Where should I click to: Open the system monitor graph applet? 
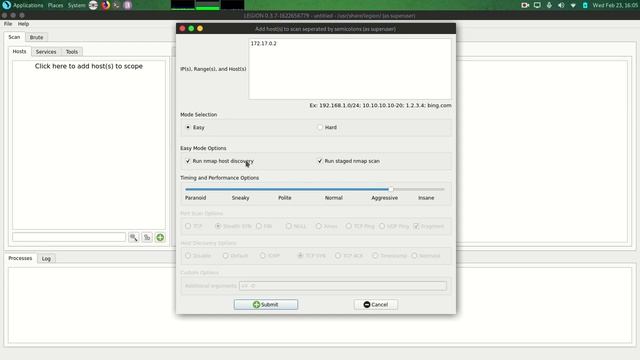click(x=207, y=5)
